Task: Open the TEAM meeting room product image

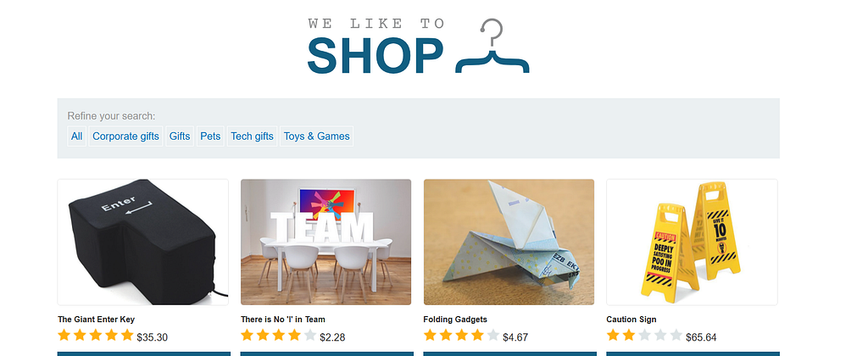Action: click(x=326, y=242)
